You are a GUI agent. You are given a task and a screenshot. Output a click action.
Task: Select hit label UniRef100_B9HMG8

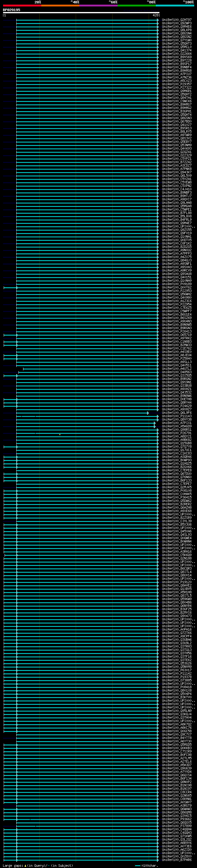coord(177,71)
